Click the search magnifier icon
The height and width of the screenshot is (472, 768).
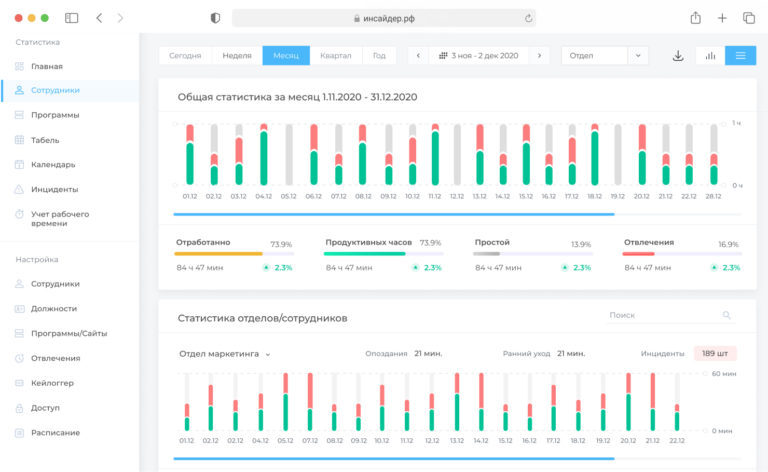726,315
